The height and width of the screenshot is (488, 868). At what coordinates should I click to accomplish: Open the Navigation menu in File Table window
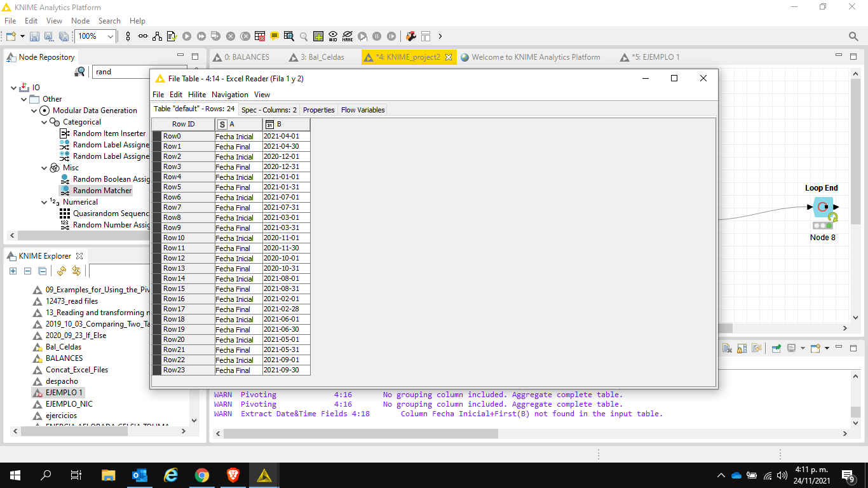pyautogui.click(x=230, y=94)
